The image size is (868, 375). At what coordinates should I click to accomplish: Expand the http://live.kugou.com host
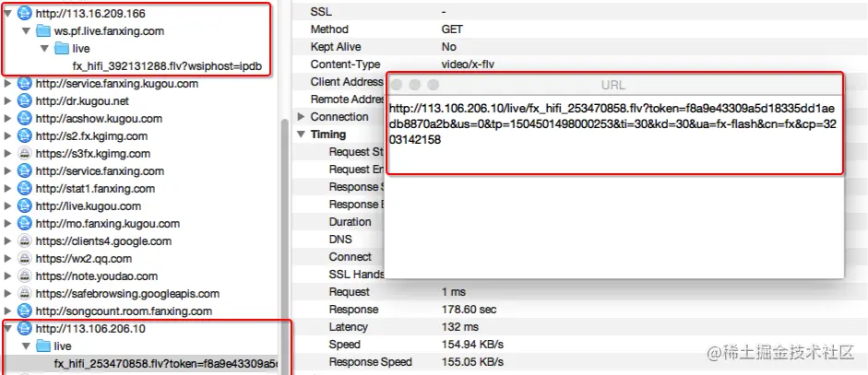click(7, 206)
